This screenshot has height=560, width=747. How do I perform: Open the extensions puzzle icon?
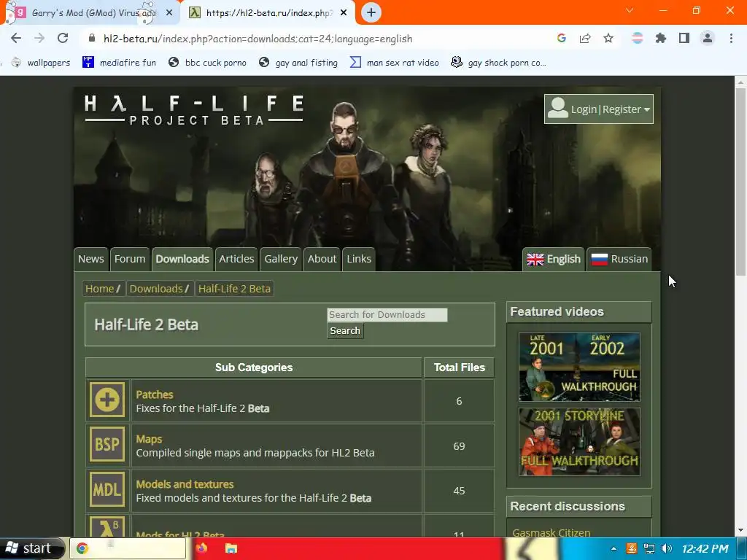click(x=661, y=38)
